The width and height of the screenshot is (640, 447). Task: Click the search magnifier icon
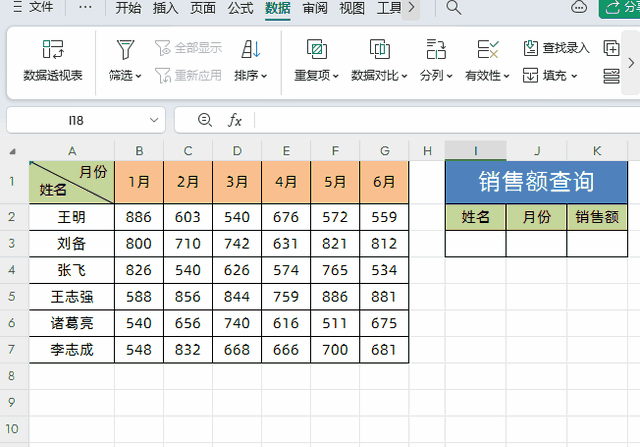(x=453, y=8)
